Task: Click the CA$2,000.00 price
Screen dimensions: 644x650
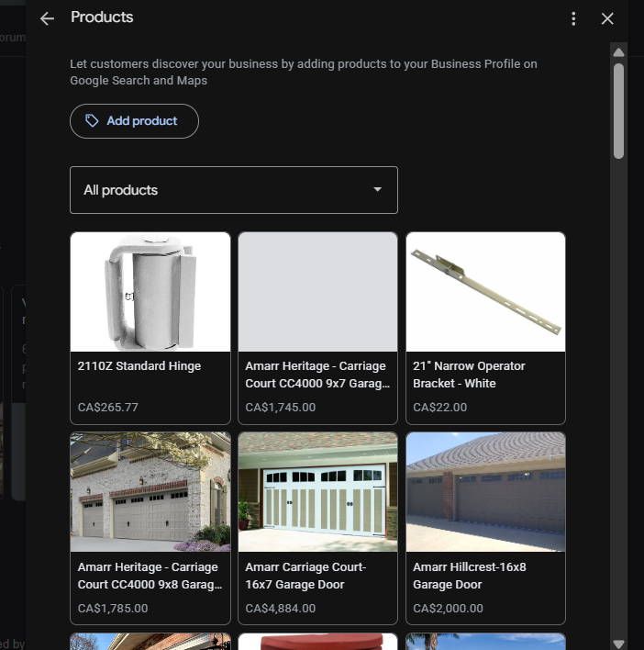Action: 448,608
